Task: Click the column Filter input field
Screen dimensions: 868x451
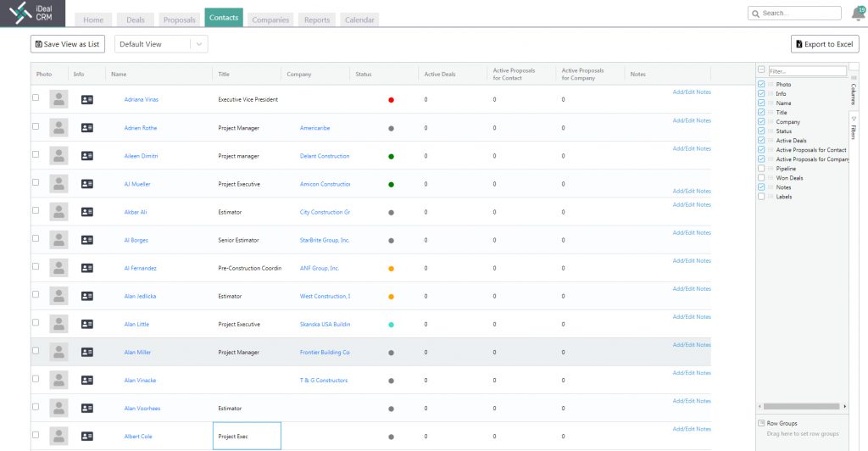Action: (x=808, y=71)
